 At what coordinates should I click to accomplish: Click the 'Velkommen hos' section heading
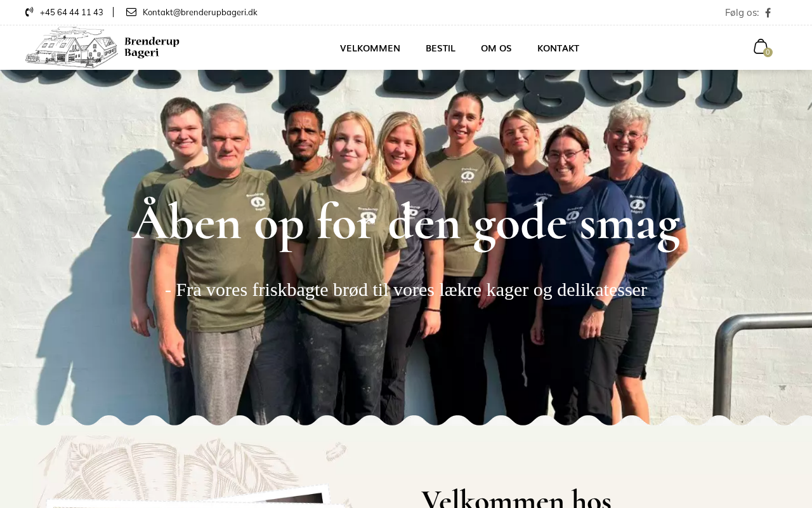[x=516, y=497]
